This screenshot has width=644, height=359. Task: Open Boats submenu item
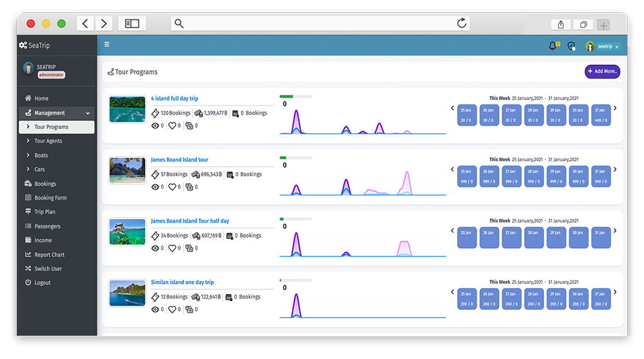[57, 155]
